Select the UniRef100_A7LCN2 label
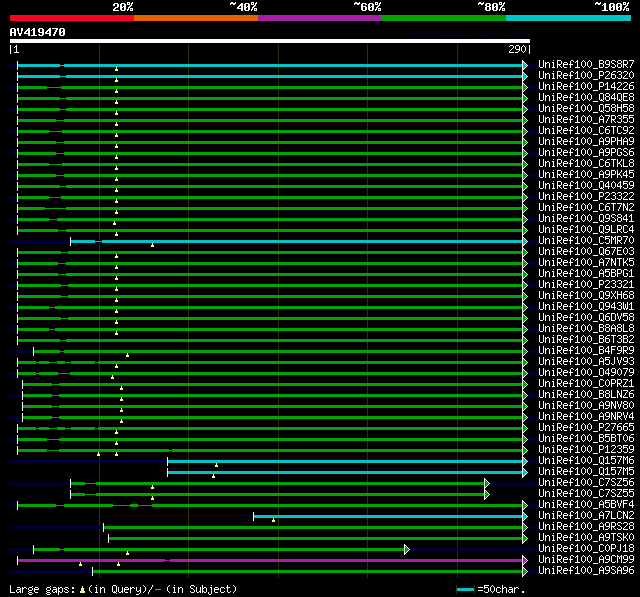 click(586, 516)
